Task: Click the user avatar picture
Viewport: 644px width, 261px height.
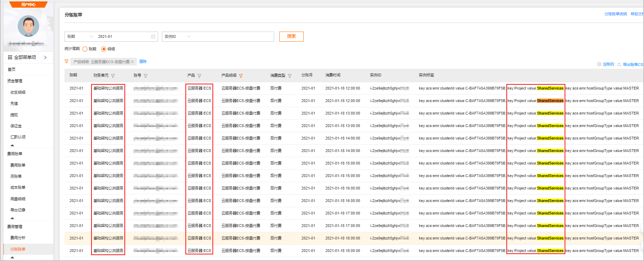Action: pyautogui.click(x=28, y=26)
